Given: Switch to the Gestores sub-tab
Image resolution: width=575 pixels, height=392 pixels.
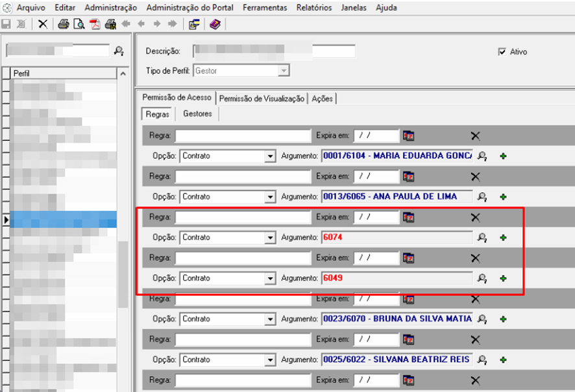Looking at the screenshot, I should point(197,114).
